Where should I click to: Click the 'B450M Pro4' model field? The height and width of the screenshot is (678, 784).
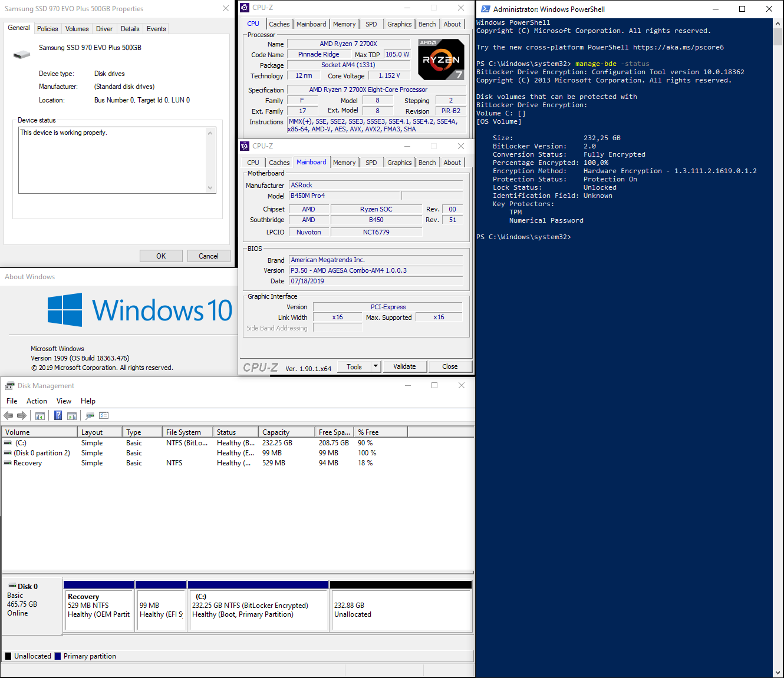point(344,196)
